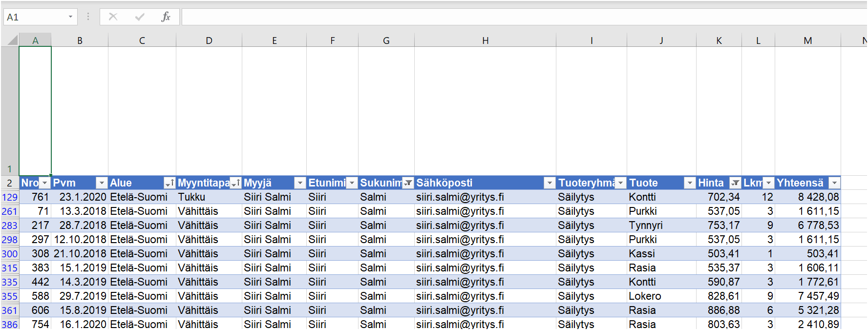Click the price cell 828,61
Screen dimensions: 868x330
(719, 296)
